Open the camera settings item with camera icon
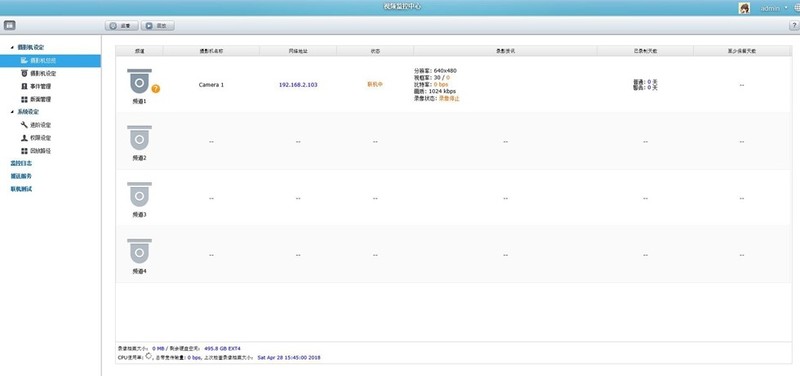This screenshot has width=800, height=376. pos(38,73)
